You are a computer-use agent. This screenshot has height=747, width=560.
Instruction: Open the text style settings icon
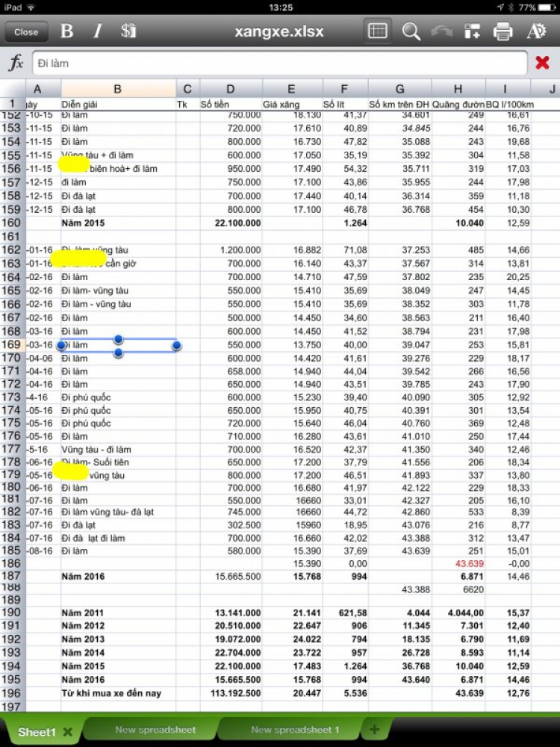coord(536,31)
